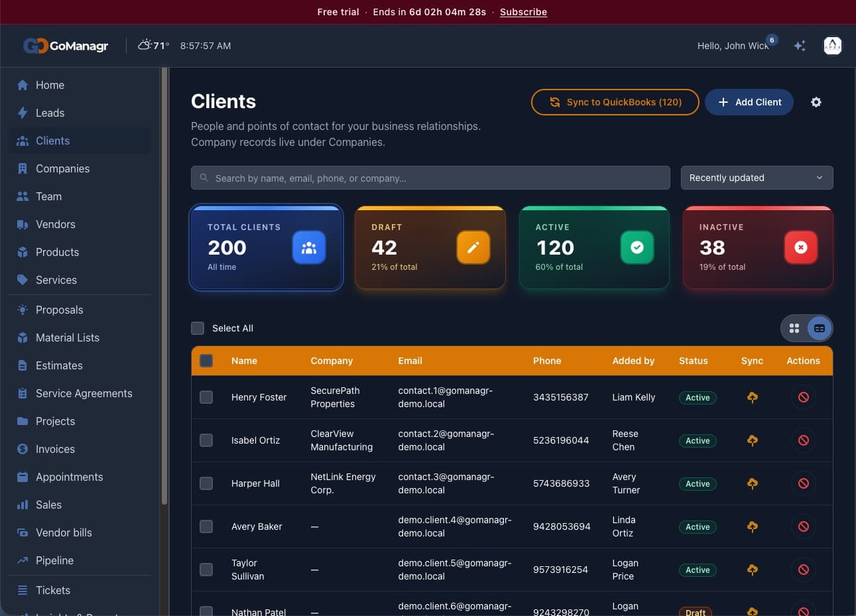
Task: Sort table by Name column header
Action: click(x=244, y=361)
